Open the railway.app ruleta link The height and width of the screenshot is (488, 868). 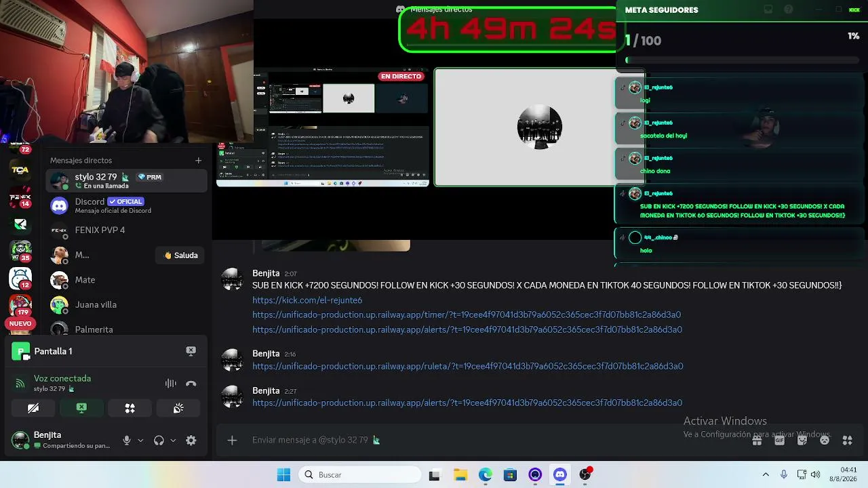pyautogui.click(x=468, y=367)
